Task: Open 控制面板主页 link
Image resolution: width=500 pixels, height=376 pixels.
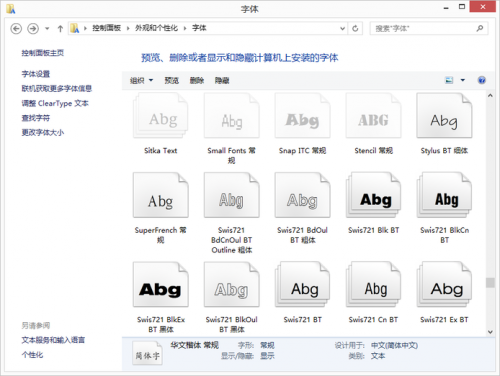Action: point(43,53)
